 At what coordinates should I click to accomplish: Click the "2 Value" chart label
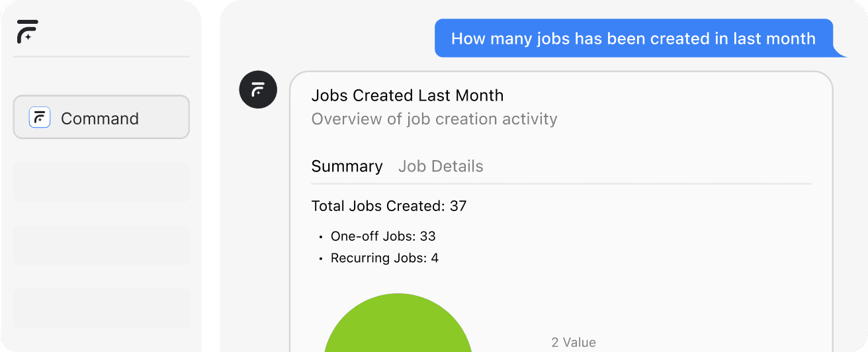coord(574,342)
